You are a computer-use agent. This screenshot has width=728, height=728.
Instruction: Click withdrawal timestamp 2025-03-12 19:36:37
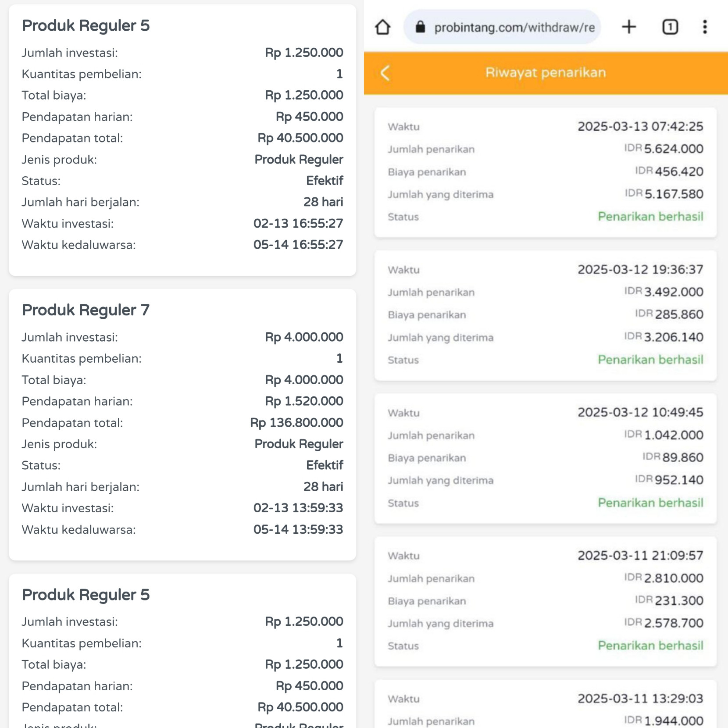tap(640, 269)
